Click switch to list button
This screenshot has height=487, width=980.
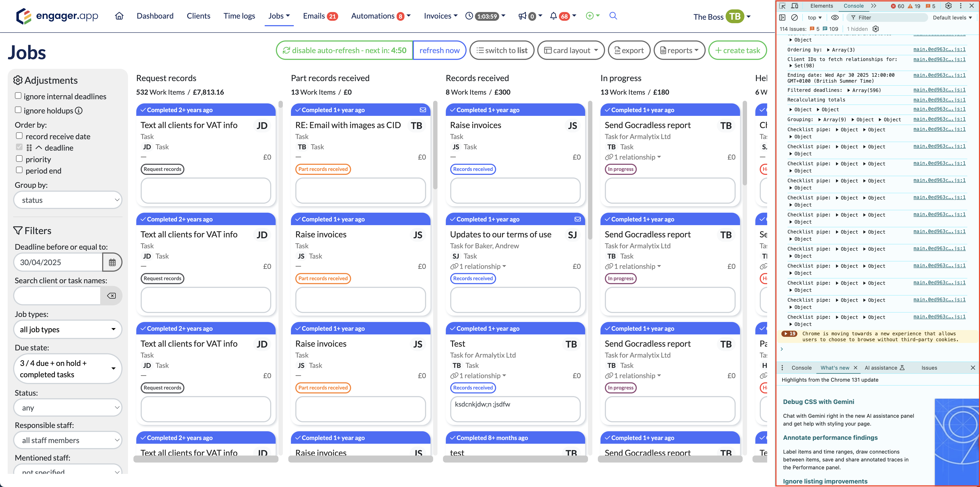502,50
